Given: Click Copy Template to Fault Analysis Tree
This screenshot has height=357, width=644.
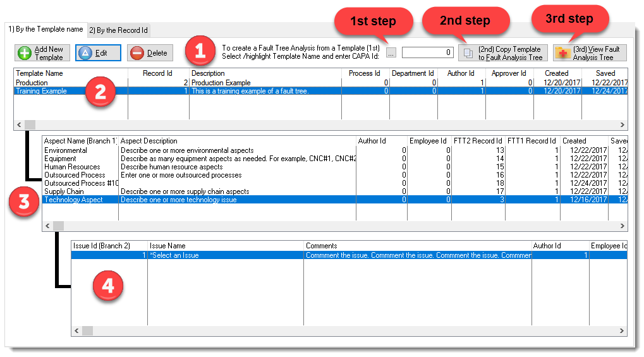Looking at the screenshot, I should pyautogui.click(x=503, y=53).
